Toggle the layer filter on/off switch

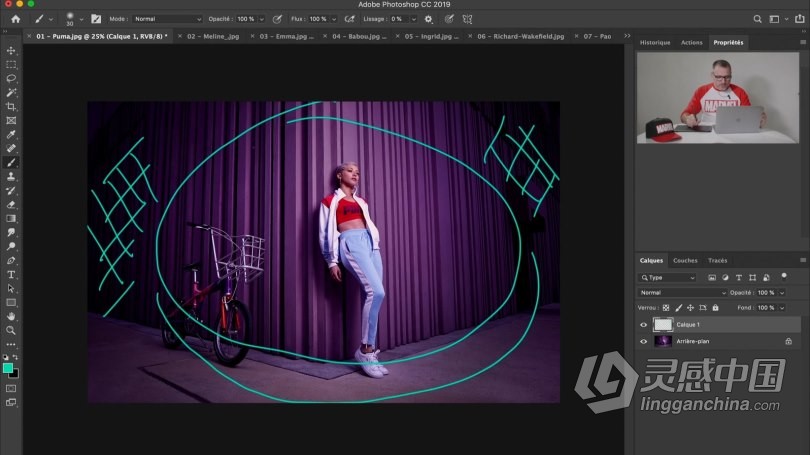click(784, 276)
